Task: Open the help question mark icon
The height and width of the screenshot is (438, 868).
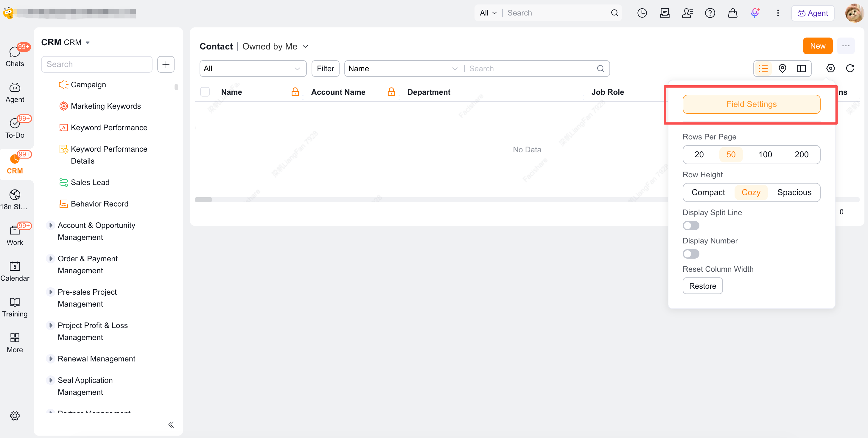Action: pyautogui.click(x=710, y=13)
